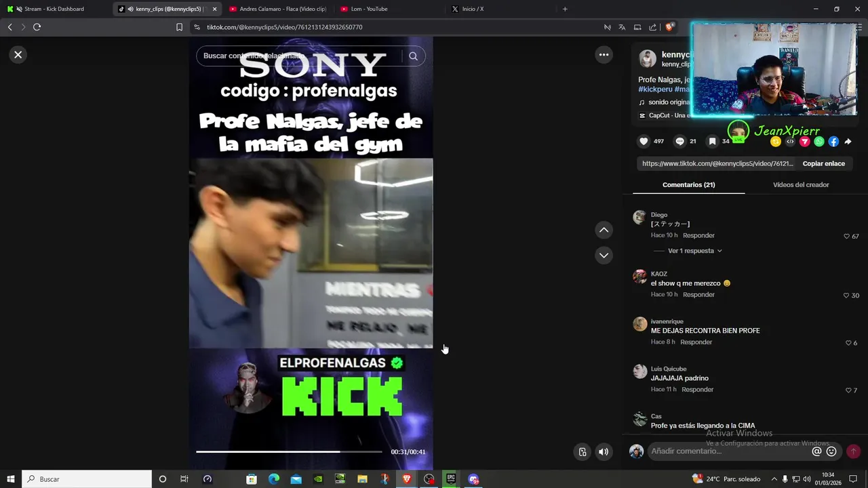Share the video on WhatsApp
Screen dimensions: 868x488
click(819, 142)
